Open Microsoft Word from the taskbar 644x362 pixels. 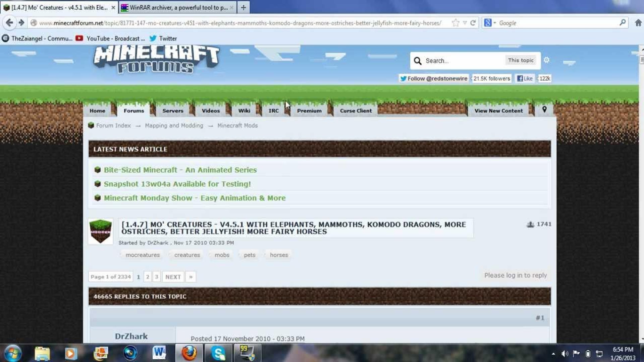[x=159, y=353]
